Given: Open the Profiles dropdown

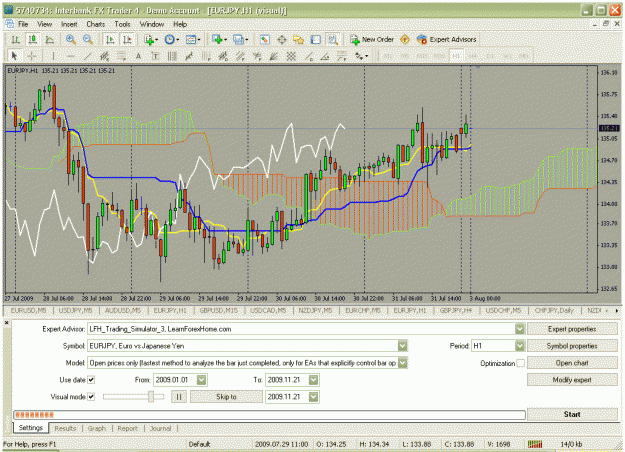Looking at the screenshot, I should click(x=240, y=39).
